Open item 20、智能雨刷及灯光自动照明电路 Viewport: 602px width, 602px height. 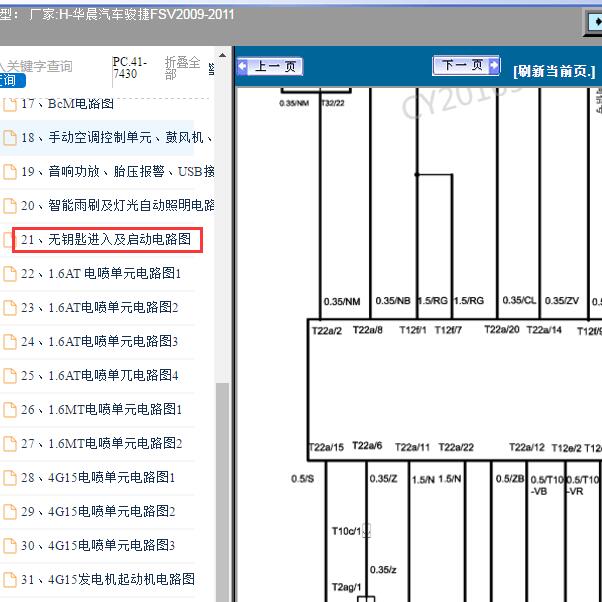pos(117,205)
